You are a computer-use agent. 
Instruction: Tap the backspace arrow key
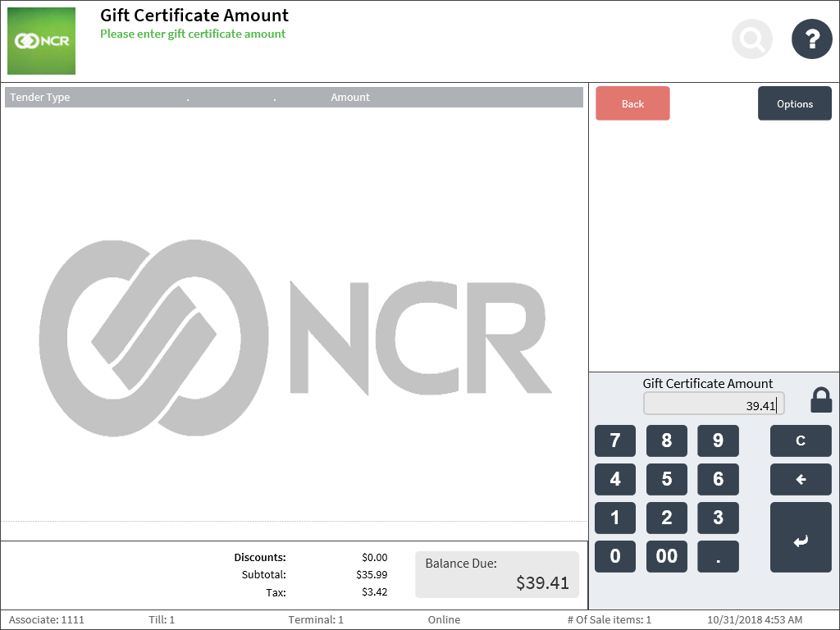pyautogui.click(x=801, y=479)
